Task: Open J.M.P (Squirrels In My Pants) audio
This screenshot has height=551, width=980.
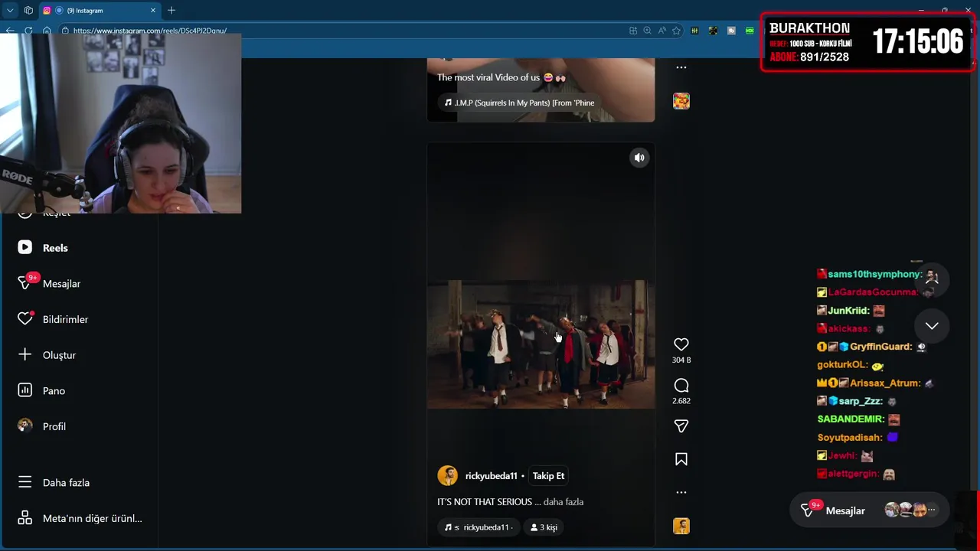Action: [519, 103]
